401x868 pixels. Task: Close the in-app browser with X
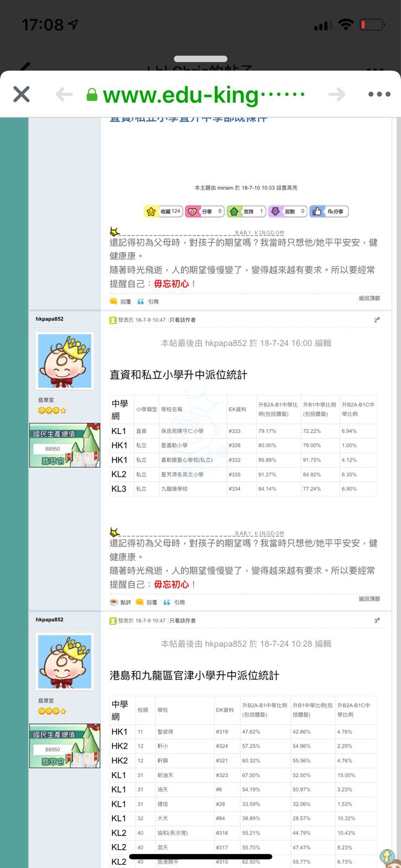coord(22,94)
